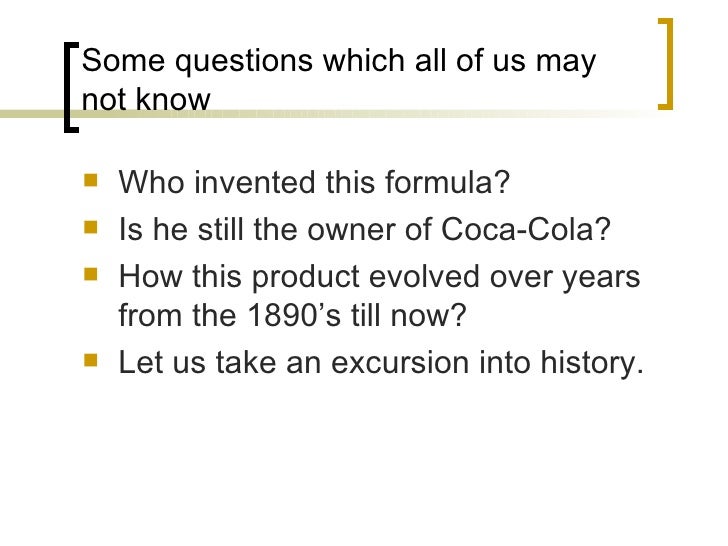Click the gold bullet before 'How this product'
Screen dimensions: 728x546
tap(91, 274)
